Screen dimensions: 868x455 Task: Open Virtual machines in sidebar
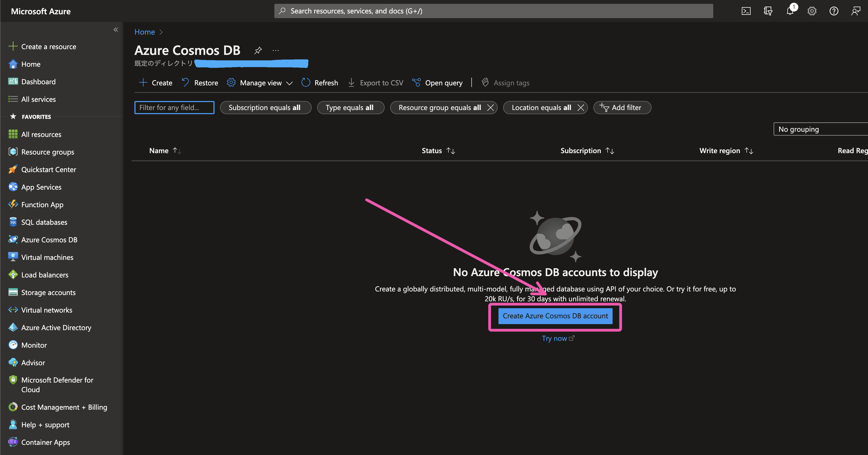pyautogui.click(x=47, y=257)
